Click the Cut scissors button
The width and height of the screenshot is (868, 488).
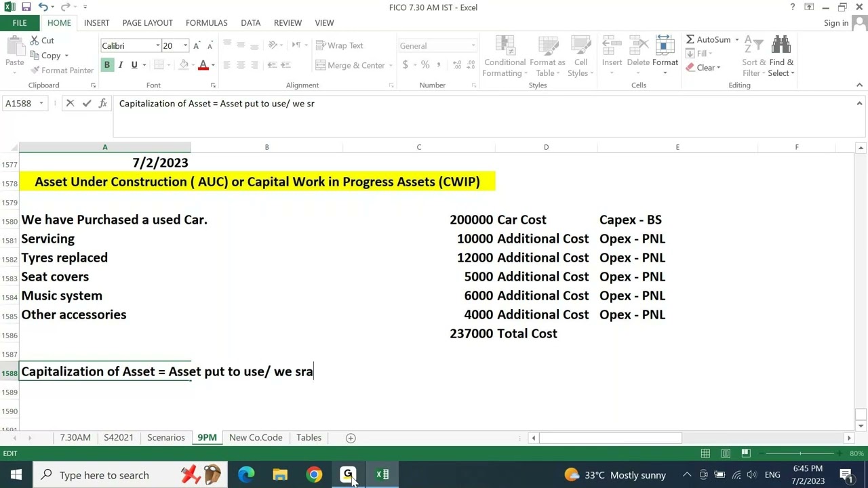pos(42,41)
